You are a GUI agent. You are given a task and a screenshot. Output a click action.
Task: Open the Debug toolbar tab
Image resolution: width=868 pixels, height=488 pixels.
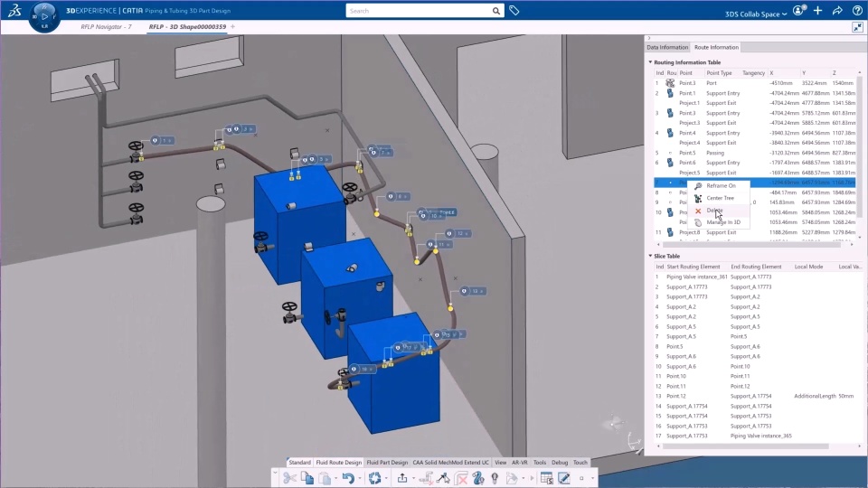coord(559,463)
